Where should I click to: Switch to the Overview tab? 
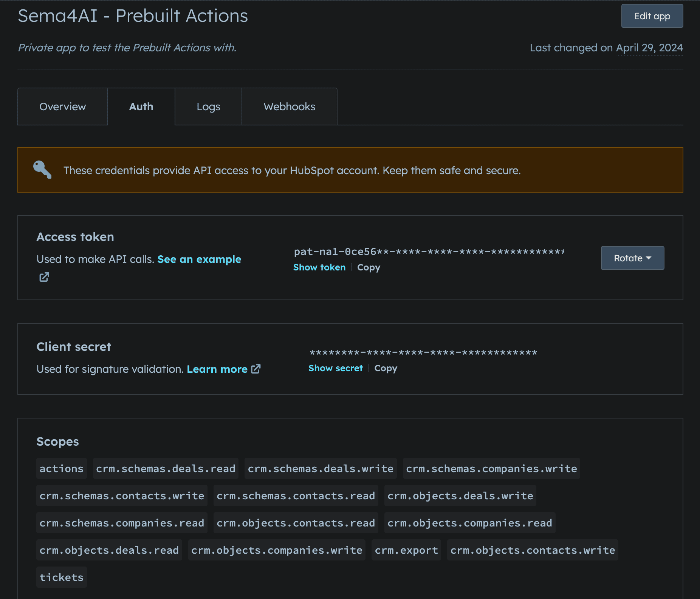(x=62, y=107)
